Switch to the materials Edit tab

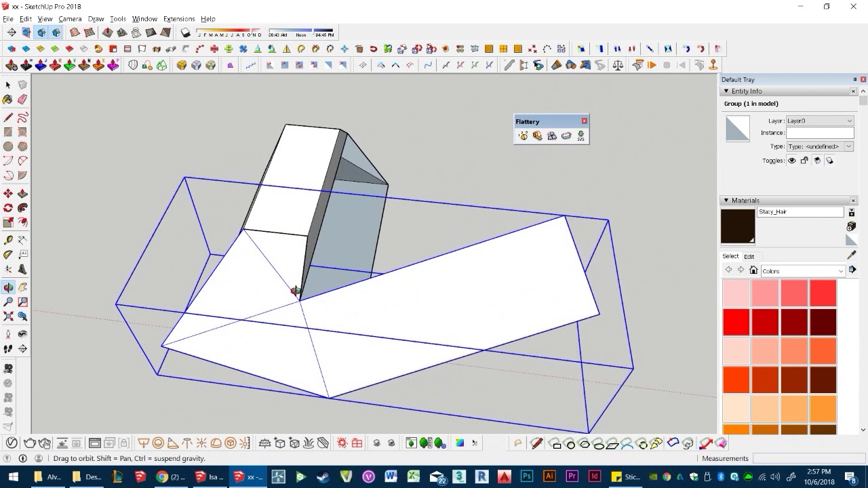click(749, 256)
